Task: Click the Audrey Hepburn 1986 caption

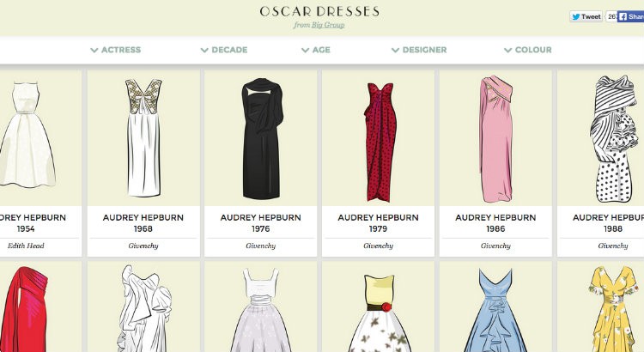Action: pos(495,223)
